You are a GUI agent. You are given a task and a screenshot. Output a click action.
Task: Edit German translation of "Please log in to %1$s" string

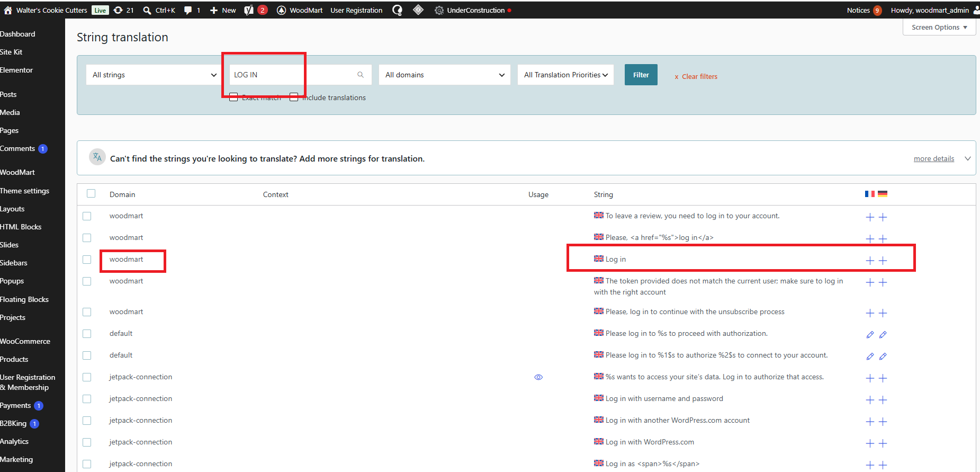coord(883,357)
